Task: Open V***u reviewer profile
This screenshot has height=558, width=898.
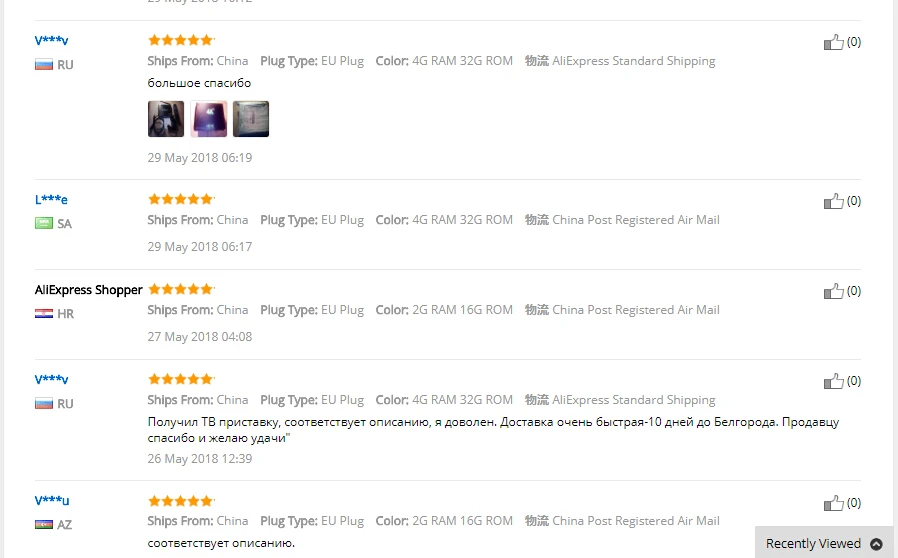Action: (52, 501)
